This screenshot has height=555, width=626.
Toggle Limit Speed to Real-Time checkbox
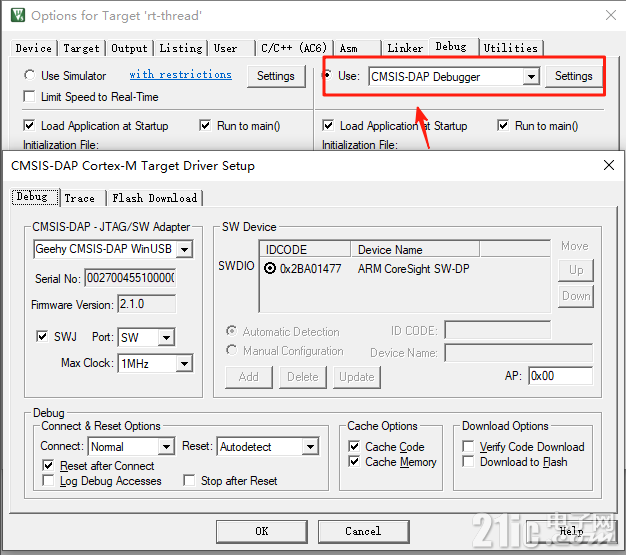pyautogui.click(x=29, y=97)
